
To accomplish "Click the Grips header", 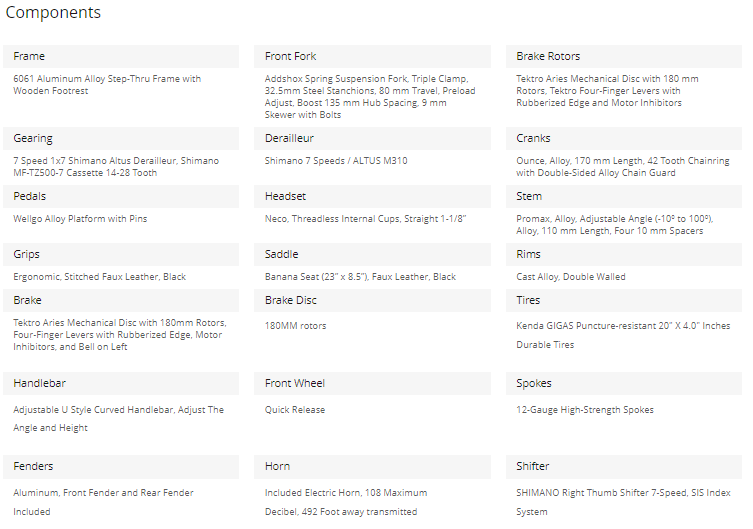I will 121,254.
